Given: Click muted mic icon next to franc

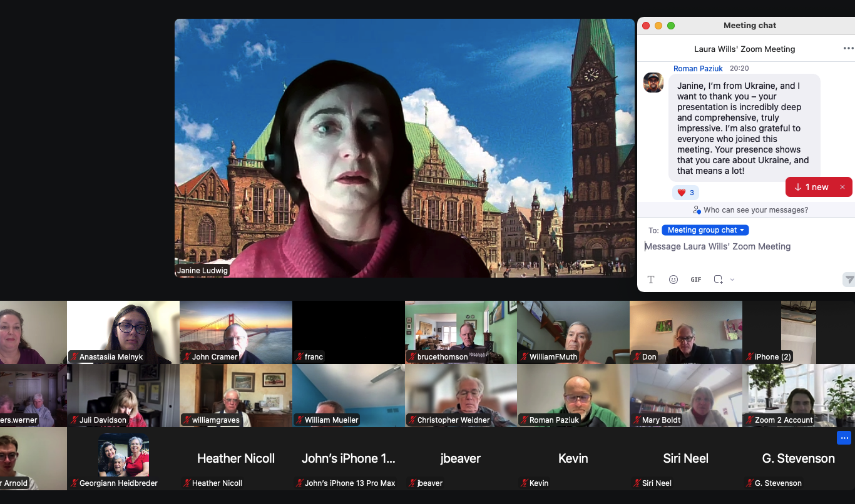Looking at the screenshot, I should pos(299,357).
